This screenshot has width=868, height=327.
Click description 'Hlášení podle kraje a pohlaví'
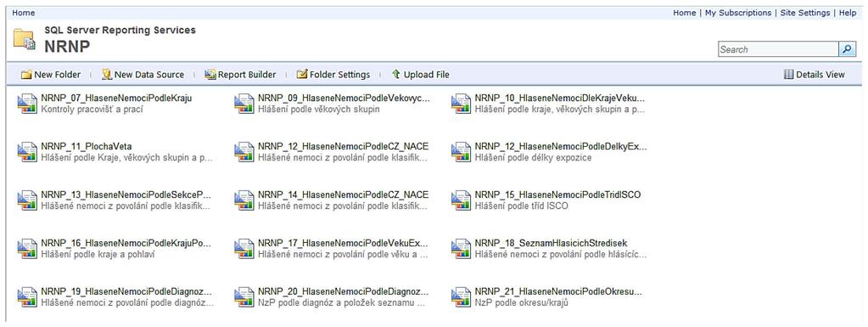tap(98, 255)
